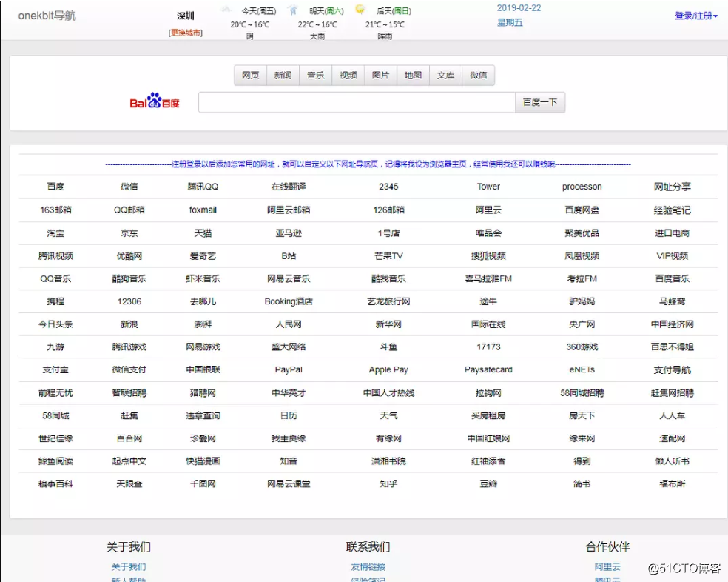Click tomorrow's heavy rain weather icon

[x=293, y=10]
